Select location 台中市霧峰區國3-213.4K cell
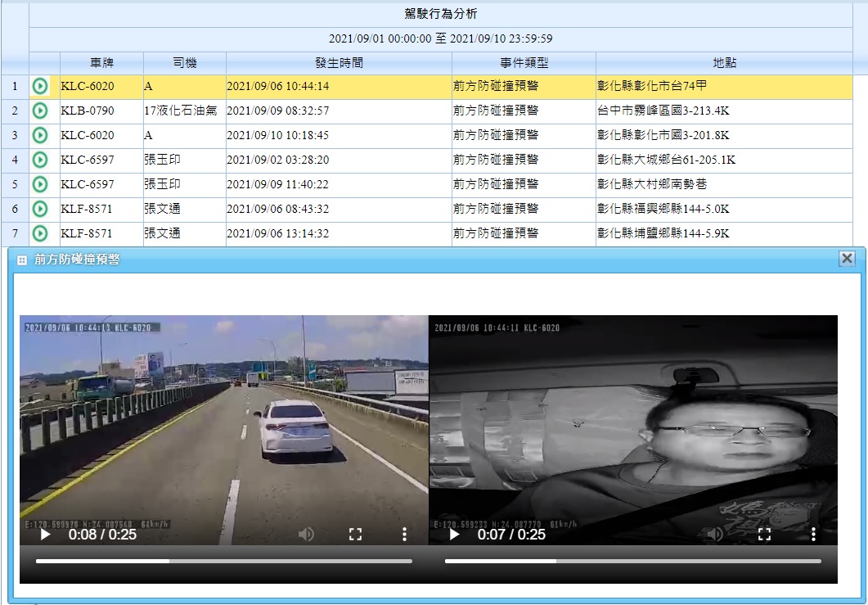Image resolution: width=868 pixels, height=605 pixels. [x=724, y=111]
